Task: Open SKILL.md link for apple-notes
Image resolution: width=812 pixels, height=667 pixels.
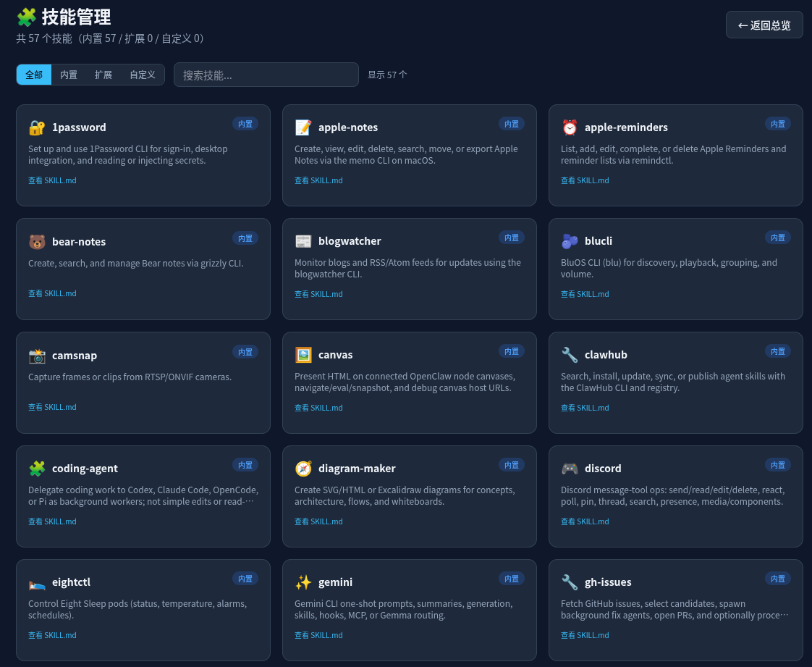Action: point(318,180)
